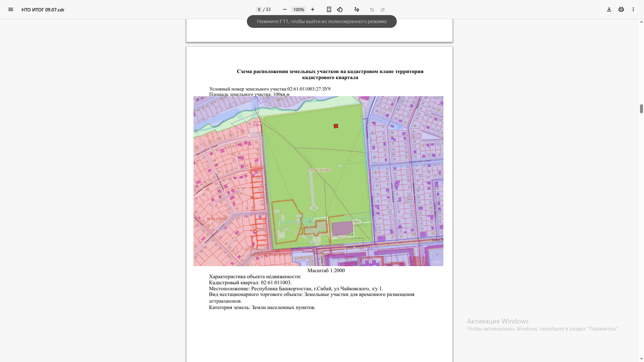
Task: Click the total page count 33
Action: 268,9
